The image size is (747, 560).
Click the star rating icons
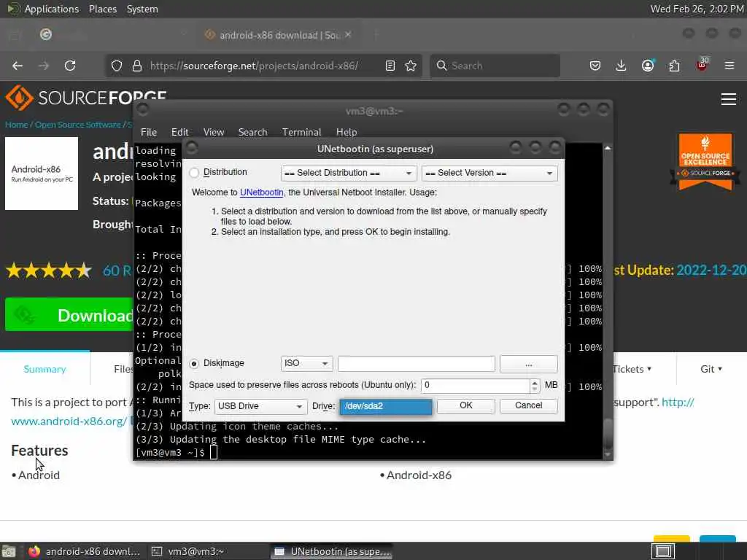[49, 271]
